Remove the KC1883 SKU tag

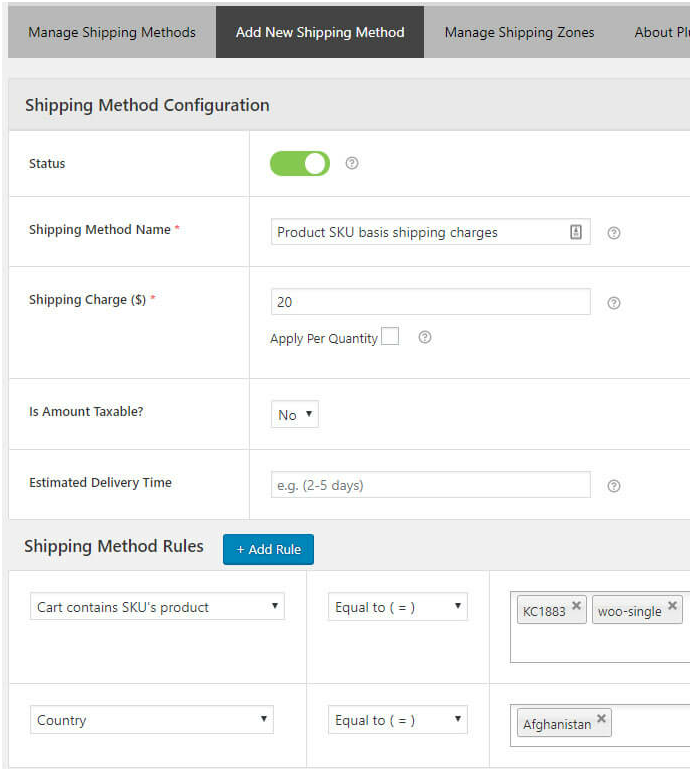click(x=577, y=606)
